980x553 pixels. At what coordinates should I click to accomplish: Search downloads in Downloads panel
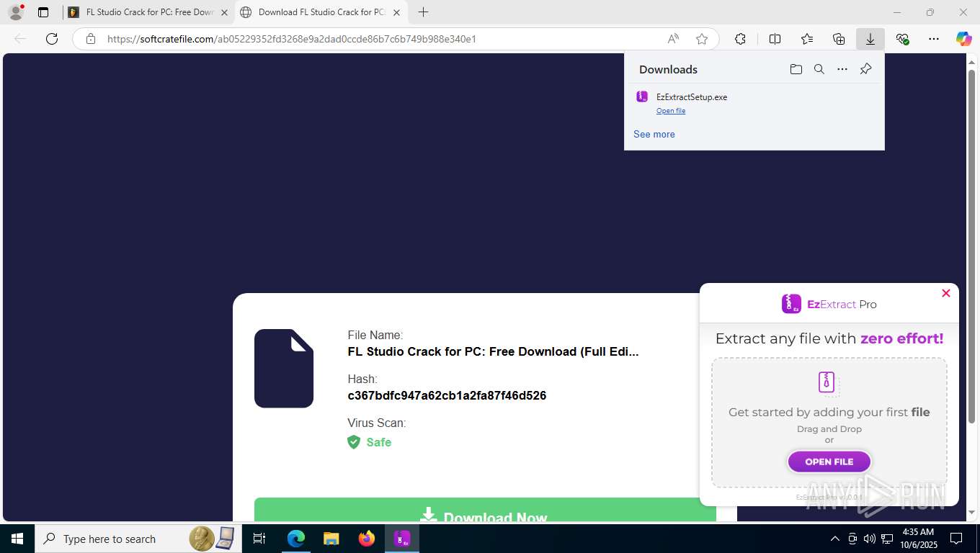pos(819,69)
